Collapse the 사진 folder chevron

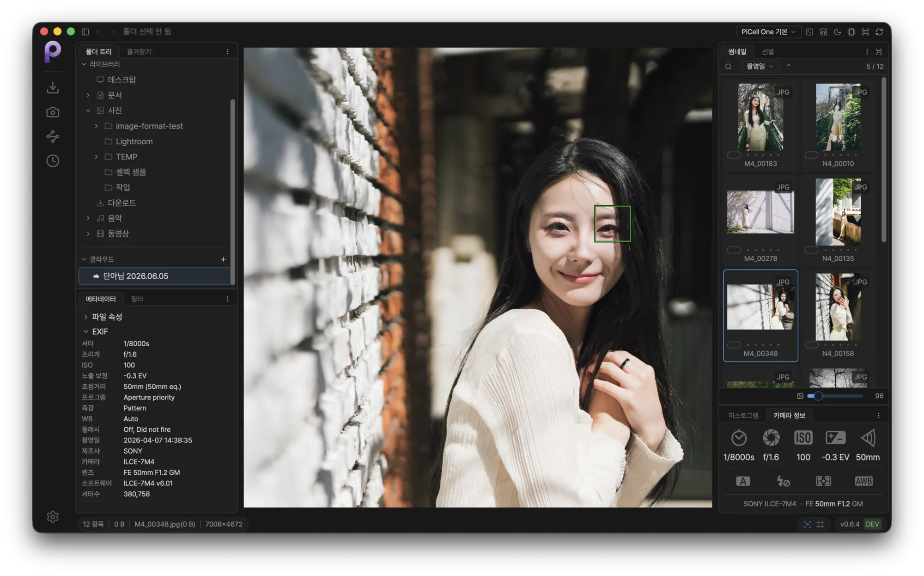88,110
